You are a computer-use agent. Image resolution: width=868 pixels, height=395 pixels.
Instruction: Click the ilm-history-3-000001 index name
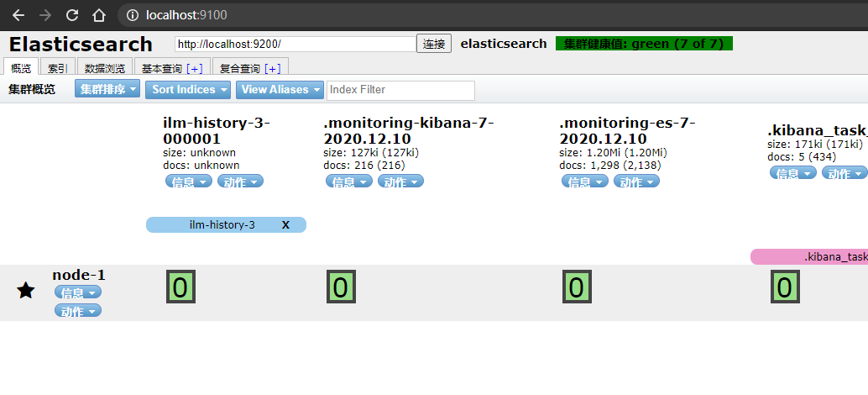click(x=217, y=130)
